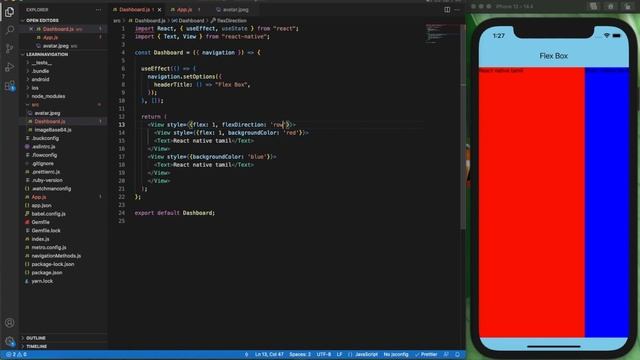640x360 pixels.
Task: Collapse the LEARNNAVIGATION folder section
Action: click(x=47, y=54)
